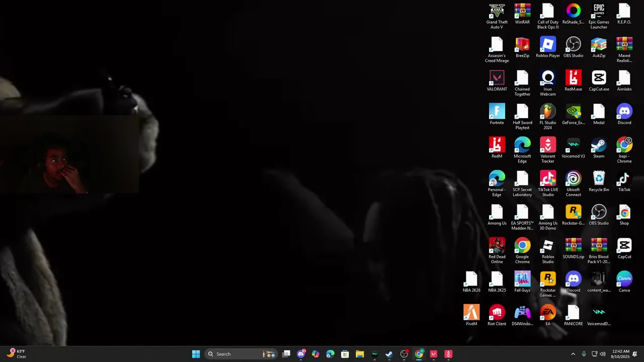Open Ubisoft Connect desktop icon
Viewport: 644px width, 362px height.
coord(573,184)
